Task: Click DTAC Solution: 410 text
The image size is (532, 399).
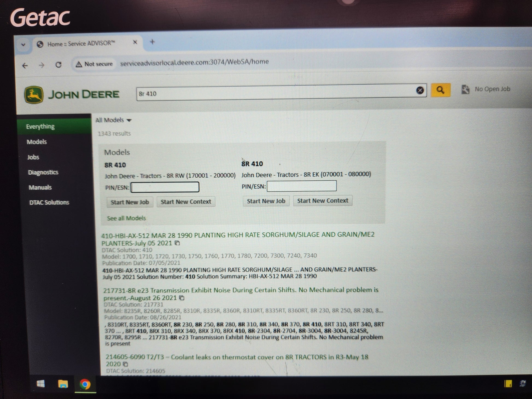Action: pos(127,250)
